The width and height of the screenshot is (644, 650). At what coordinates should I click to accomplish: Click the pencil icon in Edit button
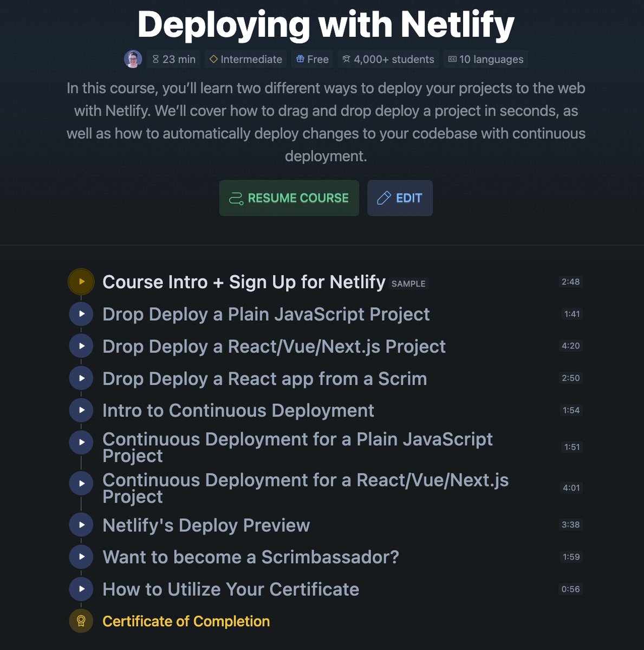coord(383,198)
